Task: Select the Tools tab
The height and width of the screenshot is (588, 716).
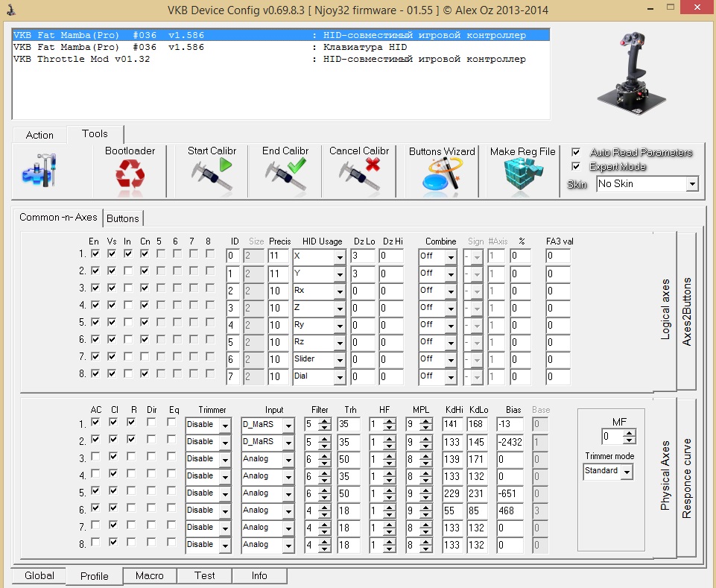Action: point(95,134)
